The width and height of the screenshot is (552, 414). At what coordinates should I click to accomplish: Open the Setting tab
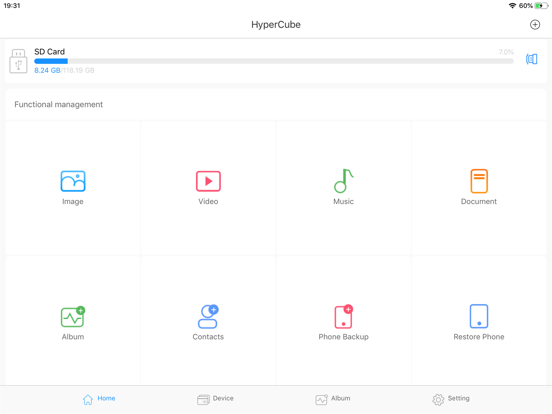click(x=451, y=399)
